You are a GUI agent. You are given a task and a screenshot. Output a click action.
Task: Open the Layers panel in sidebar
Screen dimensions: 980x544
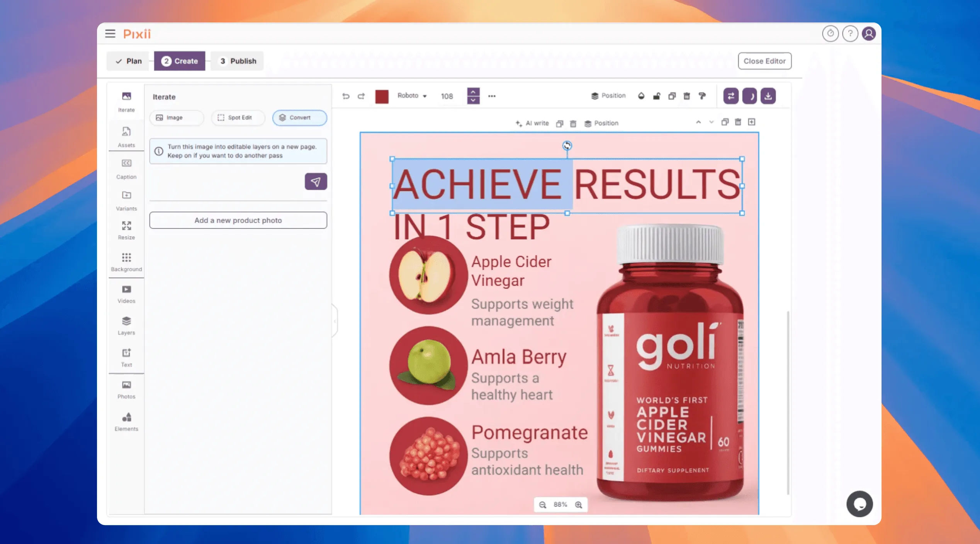coord(126,325)
